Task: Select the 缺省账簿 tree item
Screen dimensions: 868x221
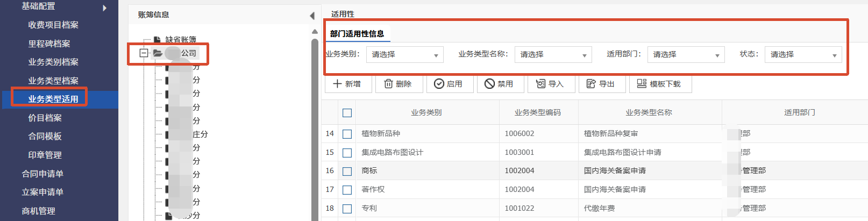Action: [181, 39]
